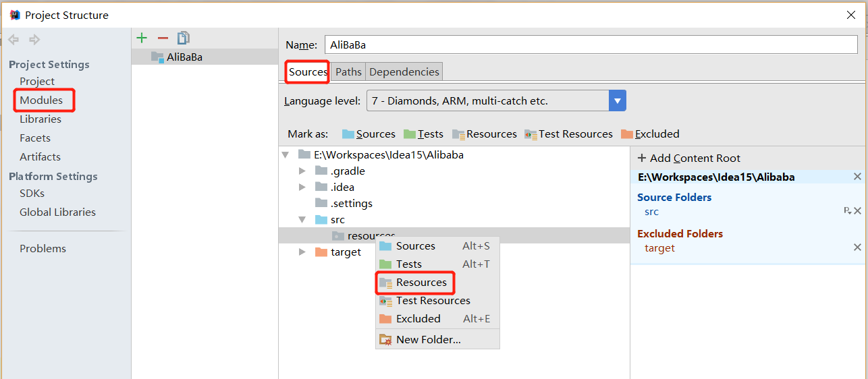The image size is (868, 379).
Task: Remove the E:\Workspaces\Idea15\Alibaba content root
Action: point(857,177)
